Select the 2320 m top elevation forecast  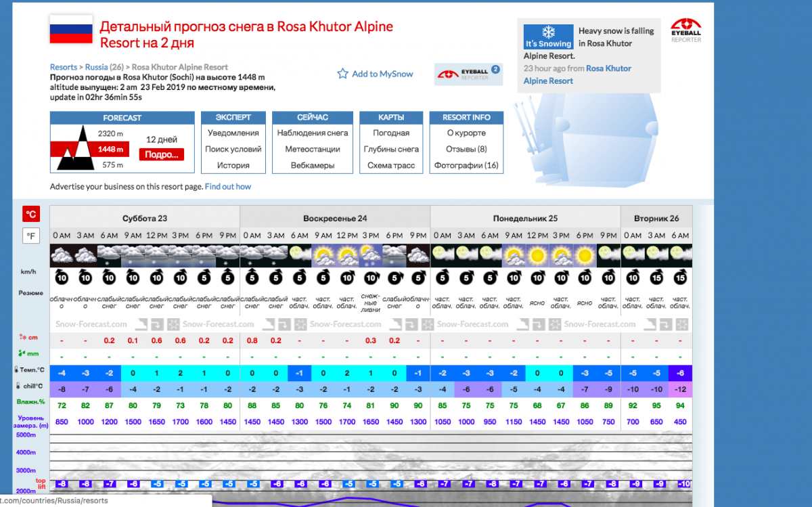coord(110,134)
